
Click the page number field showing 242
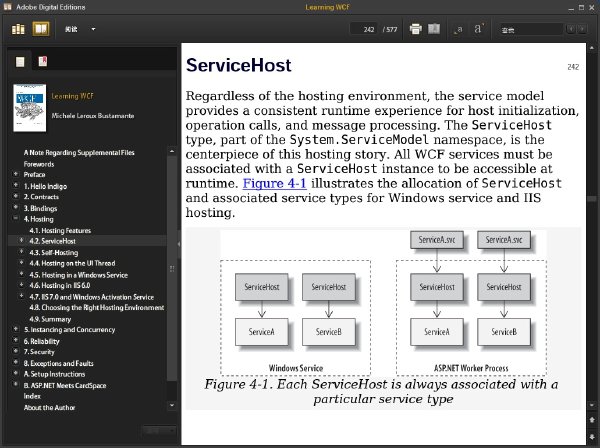pyautogui.click(x=364, y=29)
